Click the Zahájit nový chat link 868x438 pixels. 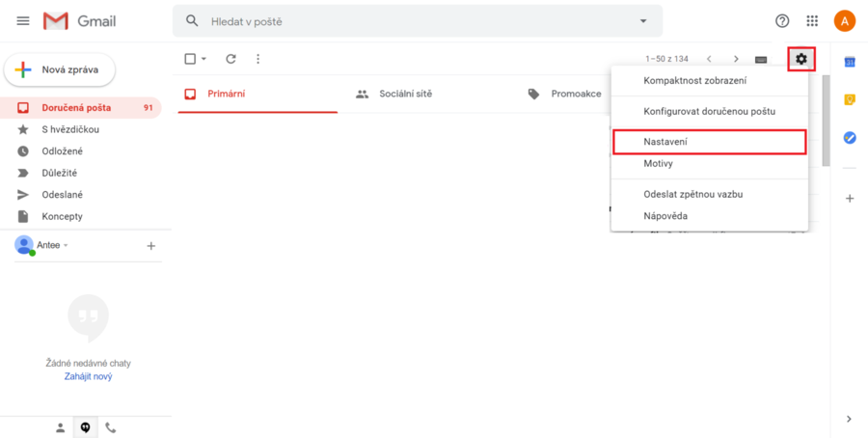[x=88, y=376]
